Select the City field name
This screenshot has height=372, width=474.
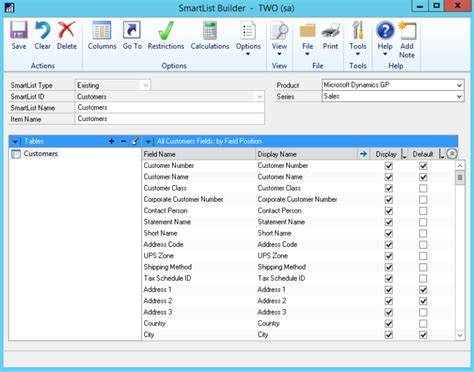[x=149, y=335]
